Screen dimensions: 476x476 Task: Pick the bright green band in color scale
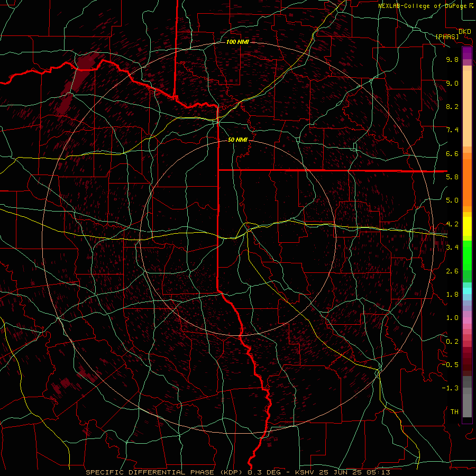tap(467, 255)
